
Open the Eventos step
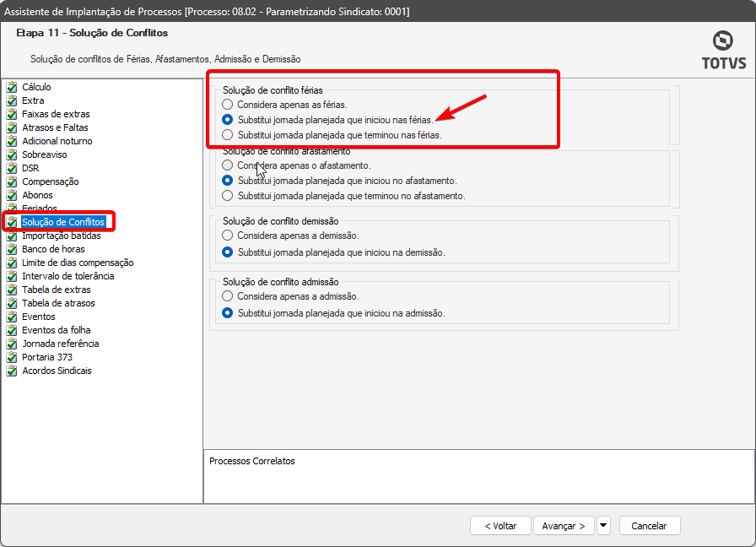click(39, 317)
